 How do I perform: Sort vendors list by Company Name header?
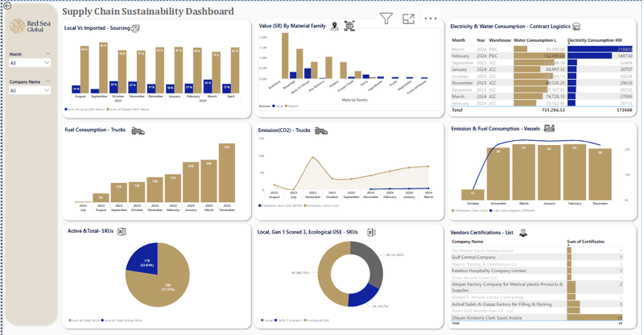[x=468, y=242]
